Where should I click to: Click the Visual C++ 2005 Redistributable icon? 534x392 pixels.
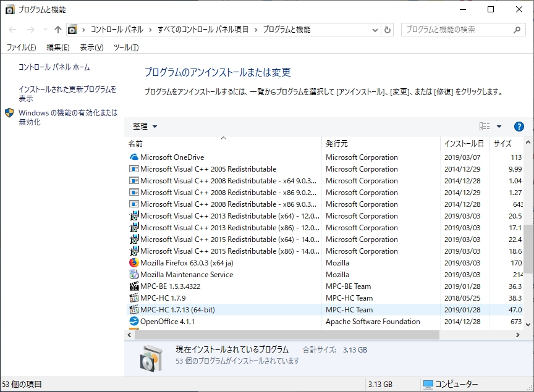tap(134, 169)
